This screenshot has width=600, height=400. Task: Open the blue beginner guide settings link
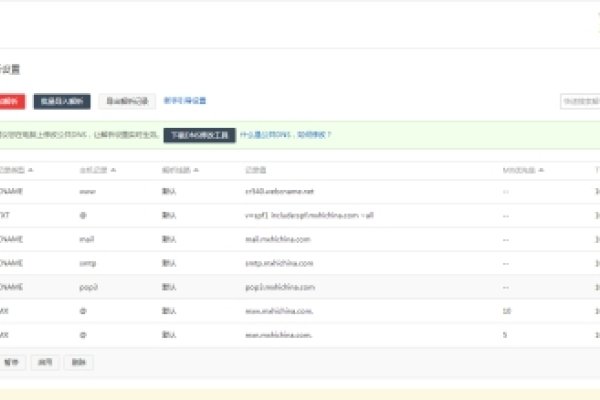tap(185, 101)
